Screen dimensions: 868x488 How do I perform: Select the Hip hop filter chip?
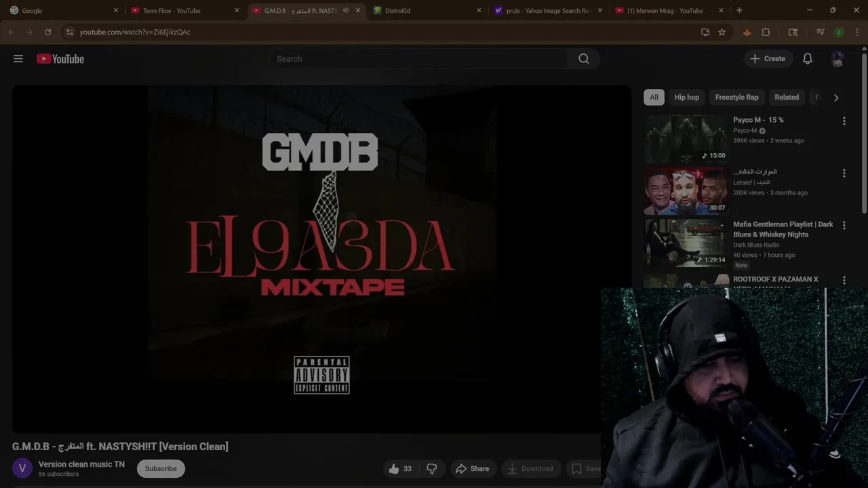686,97
